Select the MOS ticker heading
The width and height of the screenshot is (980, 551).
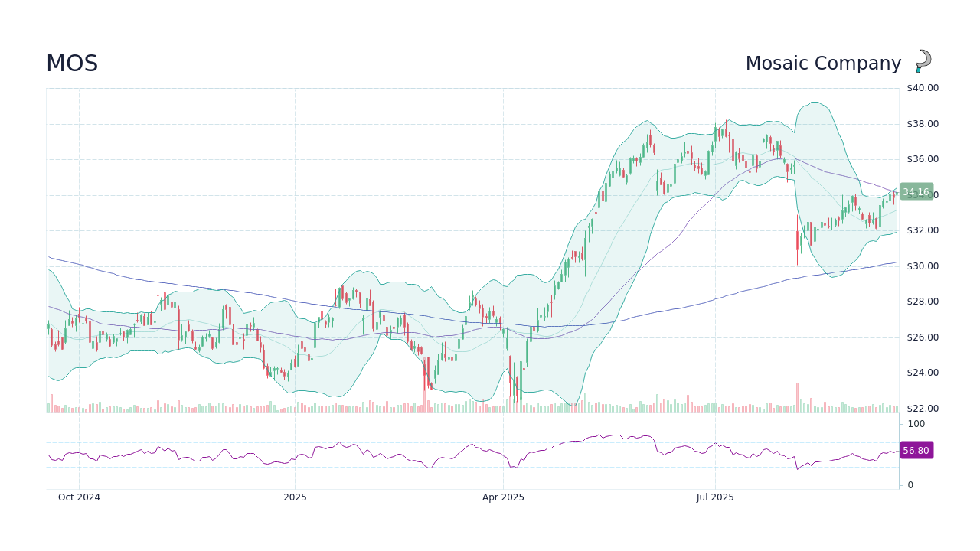[x=73, y=64]
